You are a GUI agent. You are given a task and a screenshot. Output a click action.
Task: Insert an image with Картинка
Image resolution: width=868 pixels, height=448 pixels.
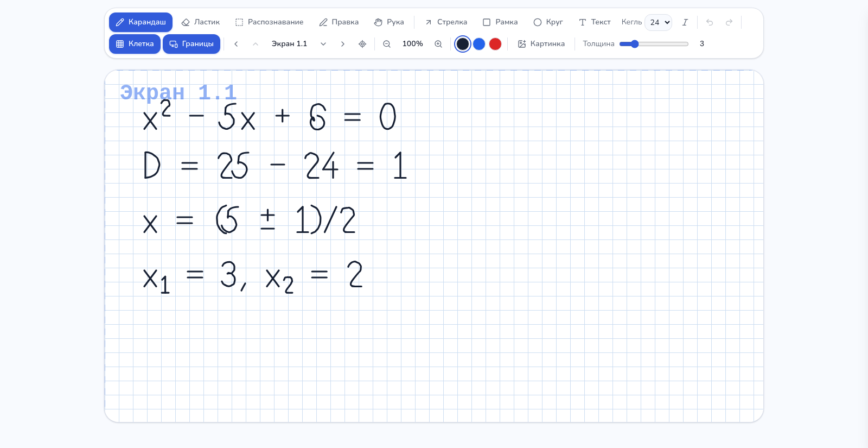coord(541,44)
